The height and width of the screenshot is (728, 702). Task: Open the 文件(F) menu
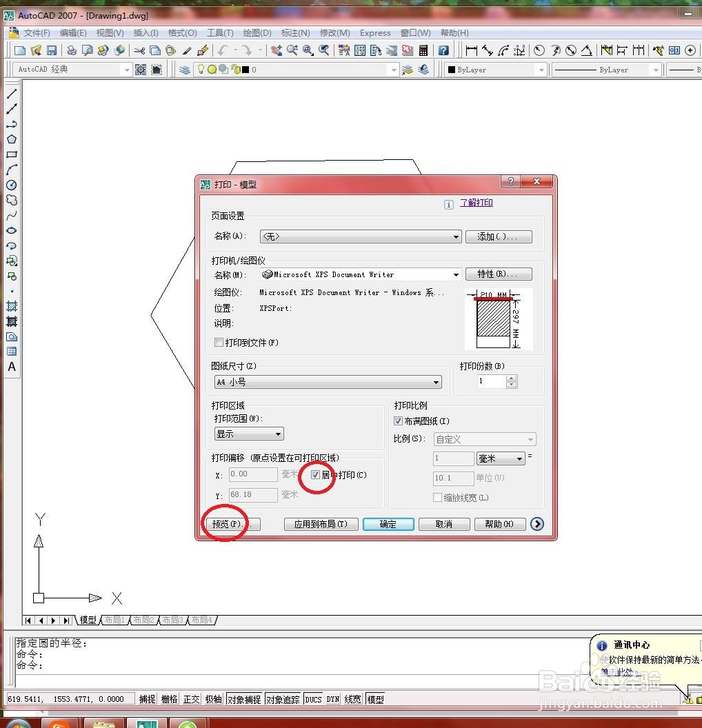coord(37,33)
